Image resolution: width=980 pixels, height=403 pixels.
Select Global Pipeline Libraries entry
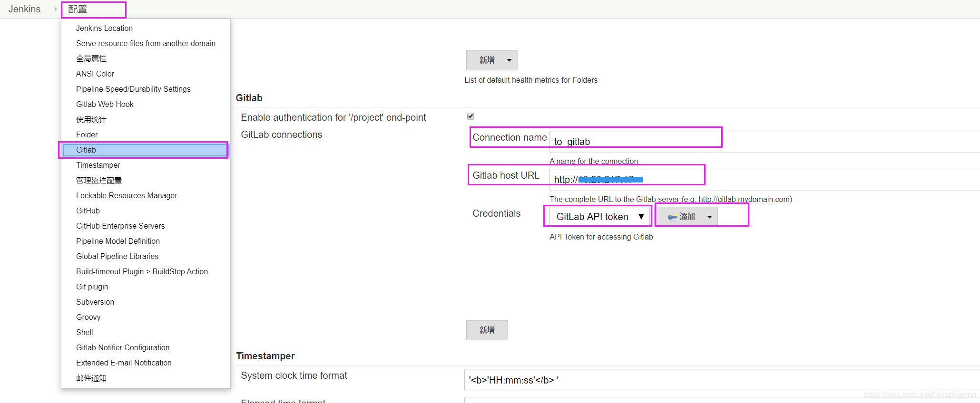(x=117, y=256)
